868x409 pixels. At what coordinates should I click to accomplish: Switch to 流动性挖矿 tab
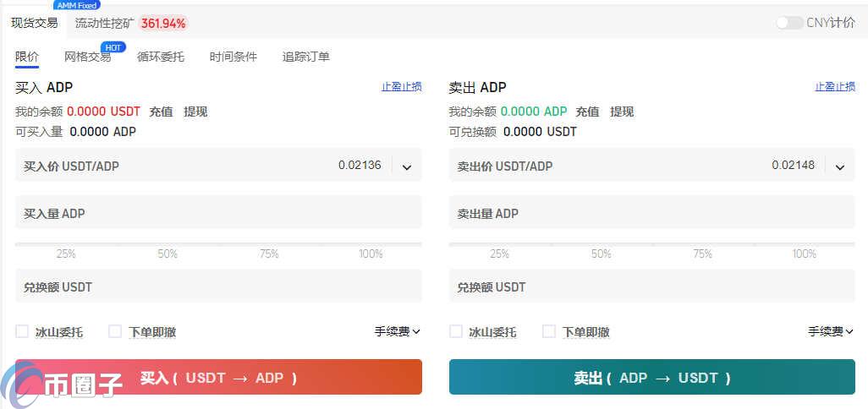pos(104,23)
